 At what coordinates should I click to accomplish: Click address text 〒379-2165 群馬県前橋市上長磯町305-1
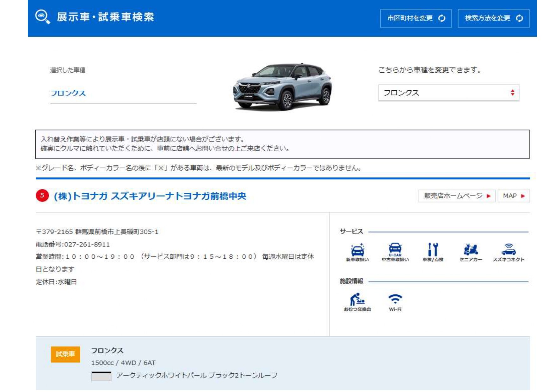tap(97, 232)
